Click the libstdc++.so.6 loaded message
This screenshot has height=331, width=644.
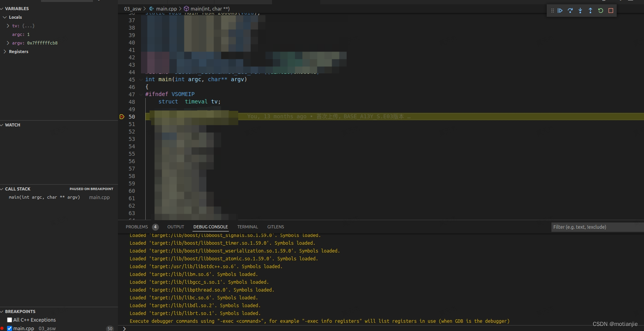coord(206,267)
